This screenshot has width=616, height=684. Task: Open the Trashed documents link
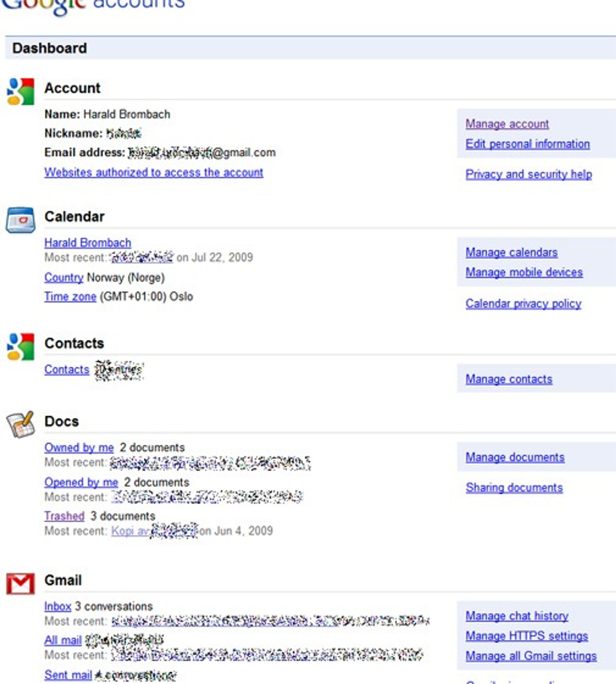64,516
